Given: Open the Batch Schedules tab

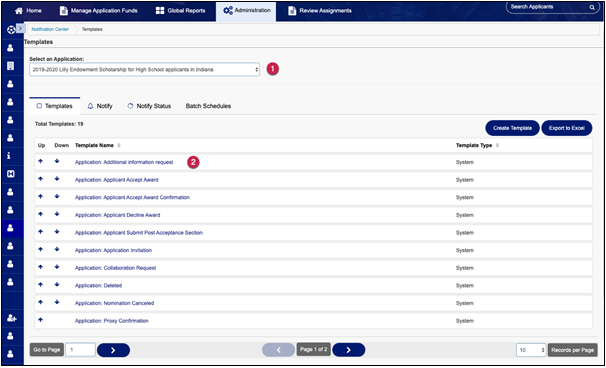Looking at the screenshot, I should point(208,106).
